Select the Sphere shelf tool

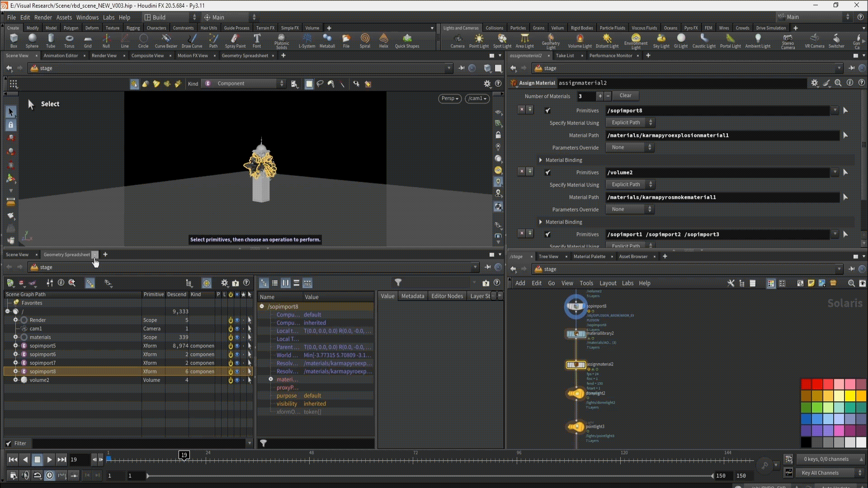[32, 40]
